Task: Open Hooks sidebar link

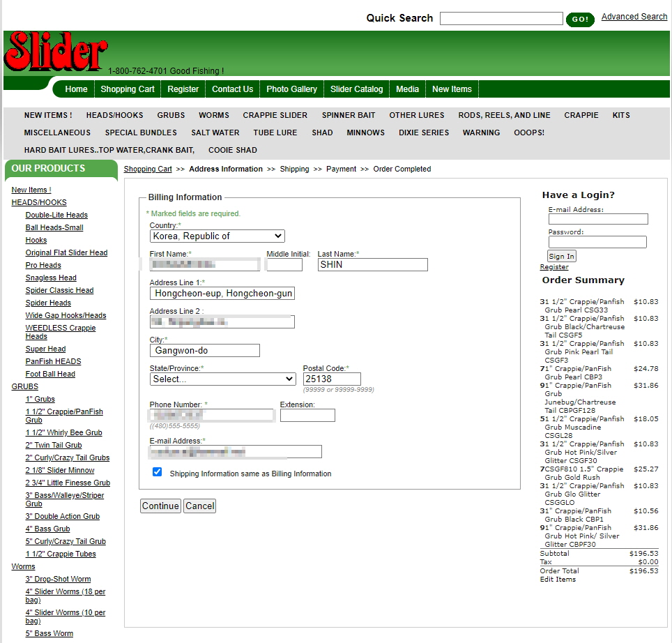Action: [36, 240]
